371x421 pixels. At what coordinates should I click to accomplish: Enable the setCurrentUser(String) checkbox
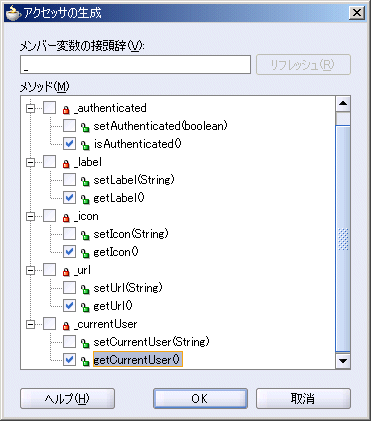(69, 342)
